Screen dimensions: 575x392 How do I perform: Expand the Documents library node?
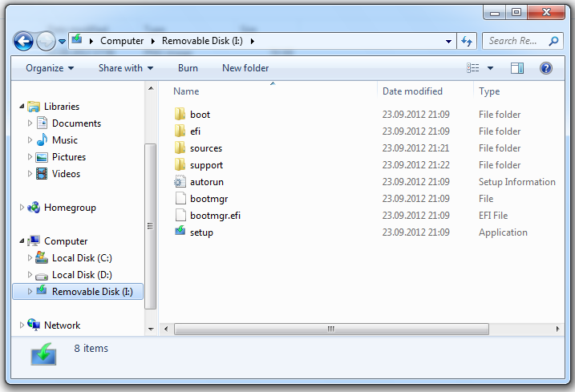tap(30, 123)
